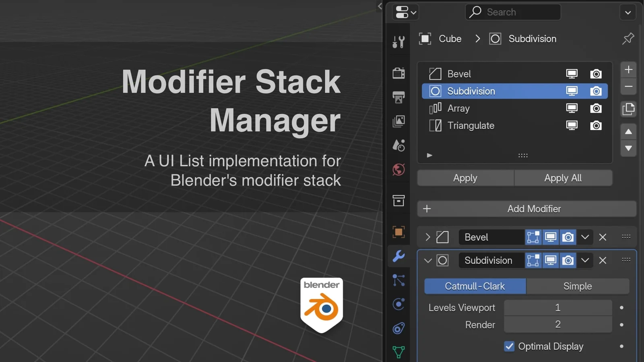The height and width of the screenshot is (362, 644).
Task: Toggle Optimal Display checkbox
Action: [509, 346]
